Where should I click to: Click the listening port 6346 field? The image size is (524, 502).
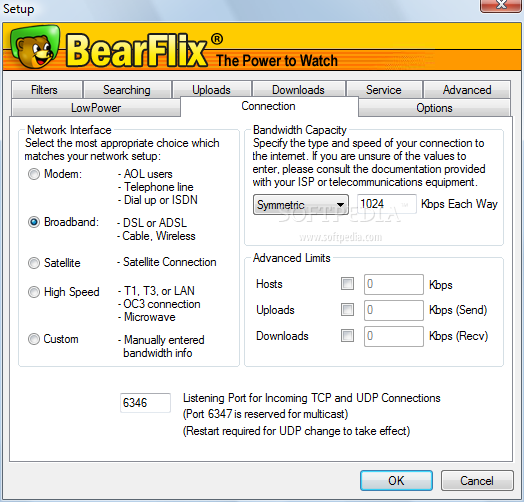[145, 403]
